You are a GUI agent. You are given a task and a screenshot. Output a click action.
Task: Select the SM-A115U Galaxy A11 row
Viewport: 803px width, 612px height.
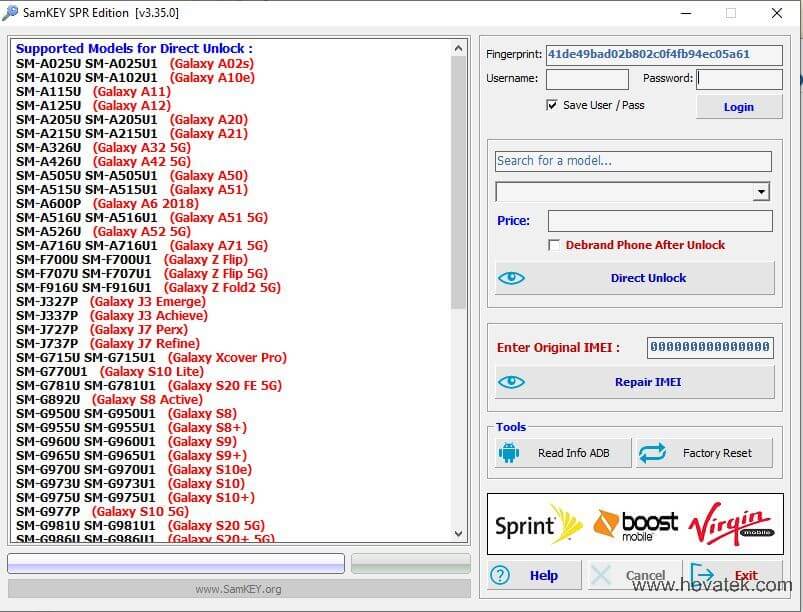click(93, 92)
